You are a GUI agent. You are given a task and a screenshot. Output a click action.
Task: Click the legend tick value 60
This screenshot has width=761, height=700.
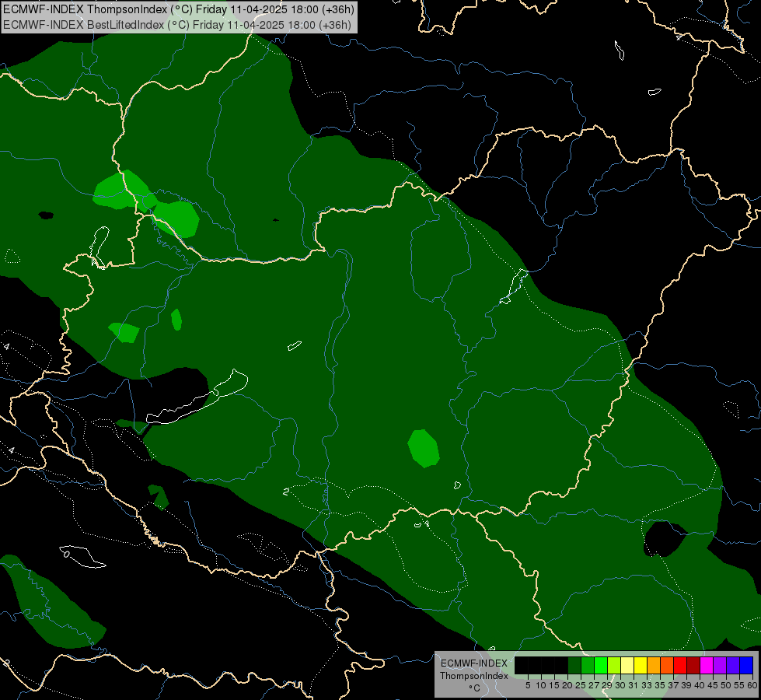tap(752, 685)
